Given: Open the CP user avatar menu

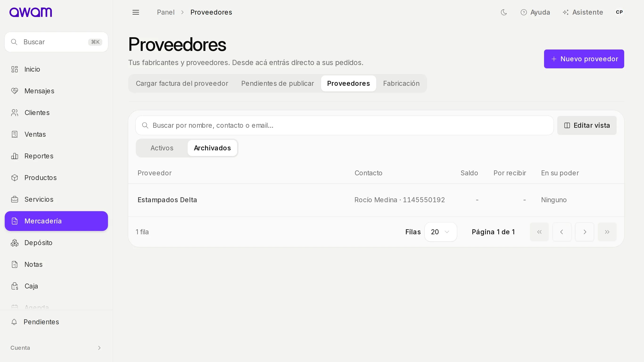Looking at the screenshot, I should 619,12.
